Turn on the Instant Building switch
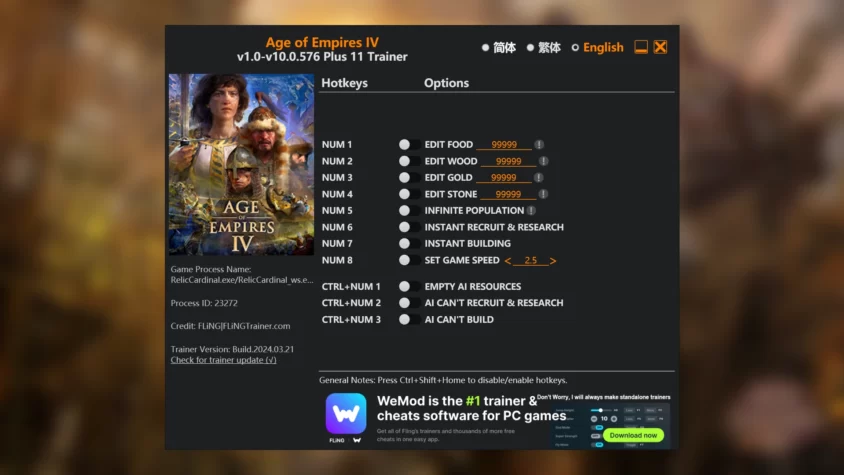 [409, 243]
